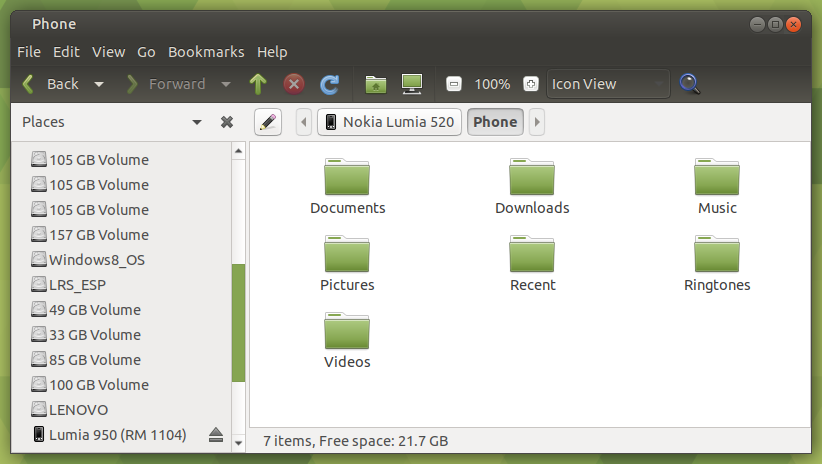This screenshot has width=822, height=464.
Task: Open the Computer location icon
Action: pos(410,84)
